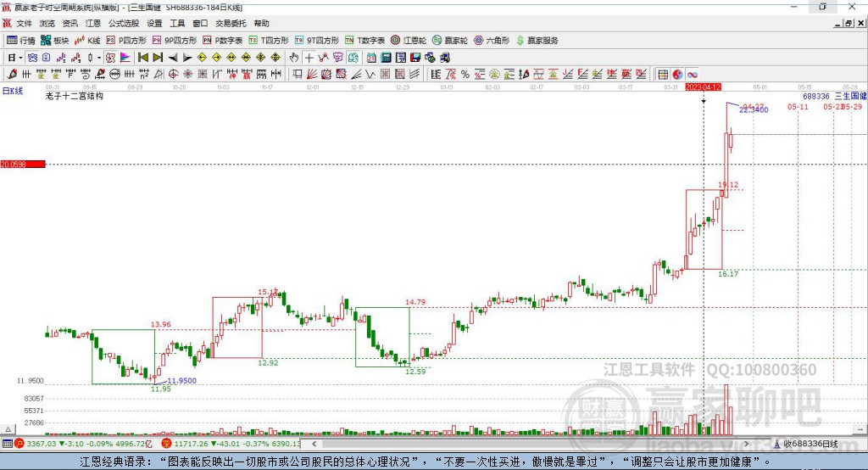The height and width of the screenshot is (470, 868).
Task: Toggle the colored grid display icon
Action: (x=663, y=75)
